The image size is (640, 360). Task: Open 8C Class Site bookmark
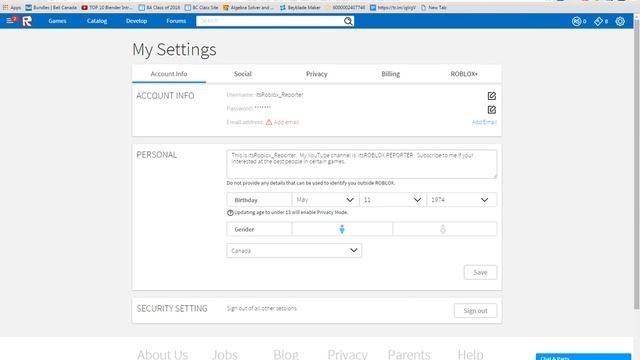(202, 7)
